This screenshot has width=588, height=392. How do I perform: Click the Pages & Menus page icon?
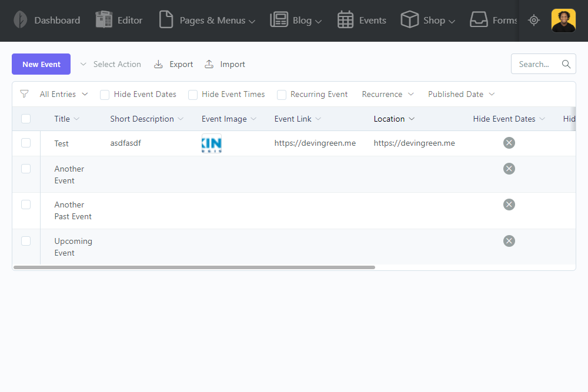pos(166,20)
